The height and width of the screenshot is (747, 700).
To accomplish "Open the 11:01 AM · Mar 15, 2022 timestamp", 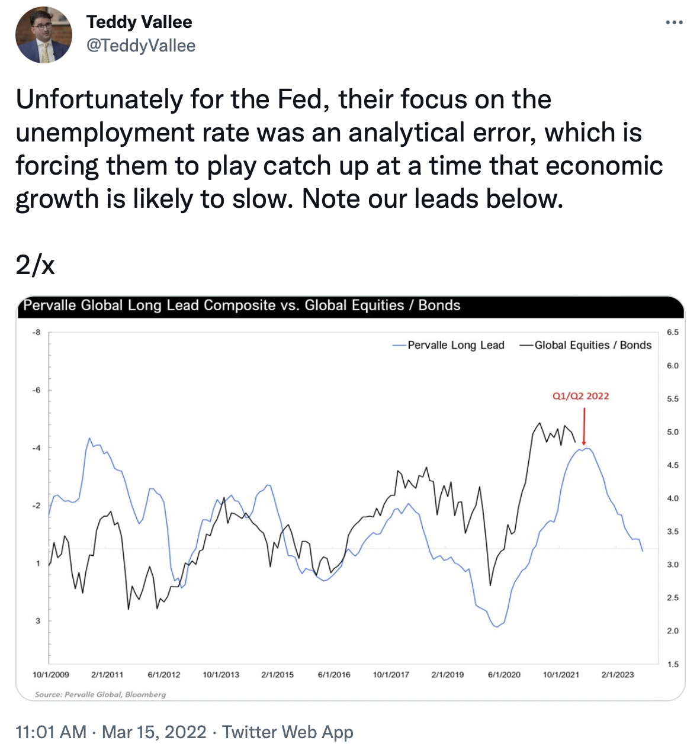I will (111, 732).
